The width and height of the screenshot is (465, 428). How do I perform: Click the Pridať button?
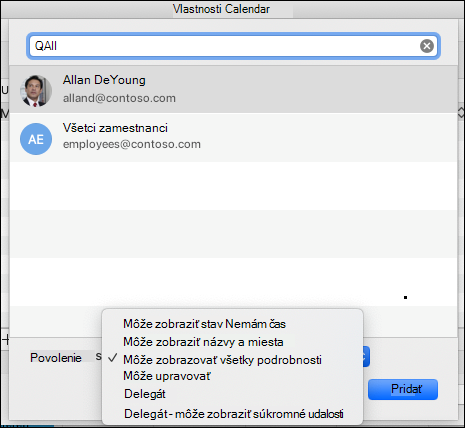403,389
